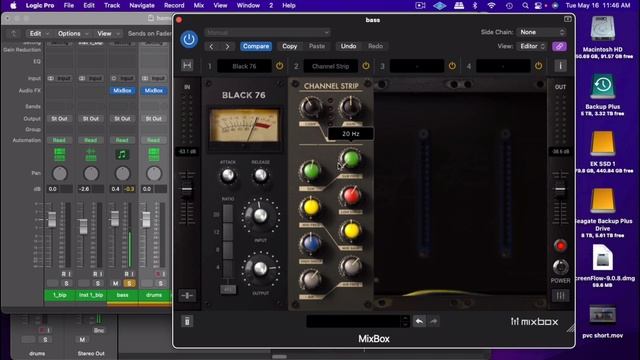Click the MixBox preset name field

click(x=354, y=321)
